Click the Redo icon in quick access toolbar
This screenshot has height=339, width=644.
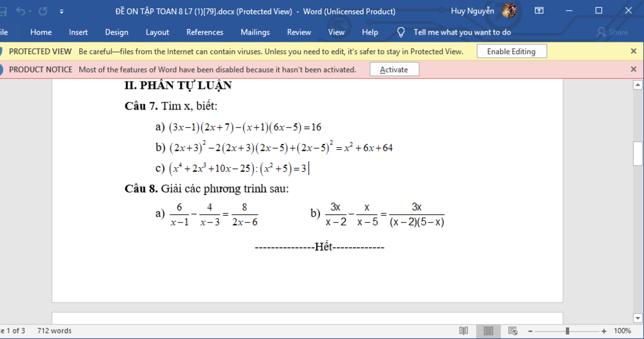point(43,11)
